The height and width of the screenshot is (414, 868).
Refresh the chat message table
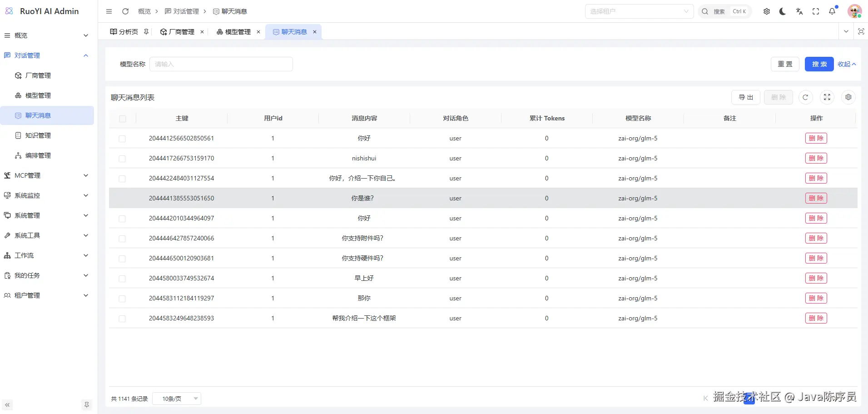coord(805,97)
